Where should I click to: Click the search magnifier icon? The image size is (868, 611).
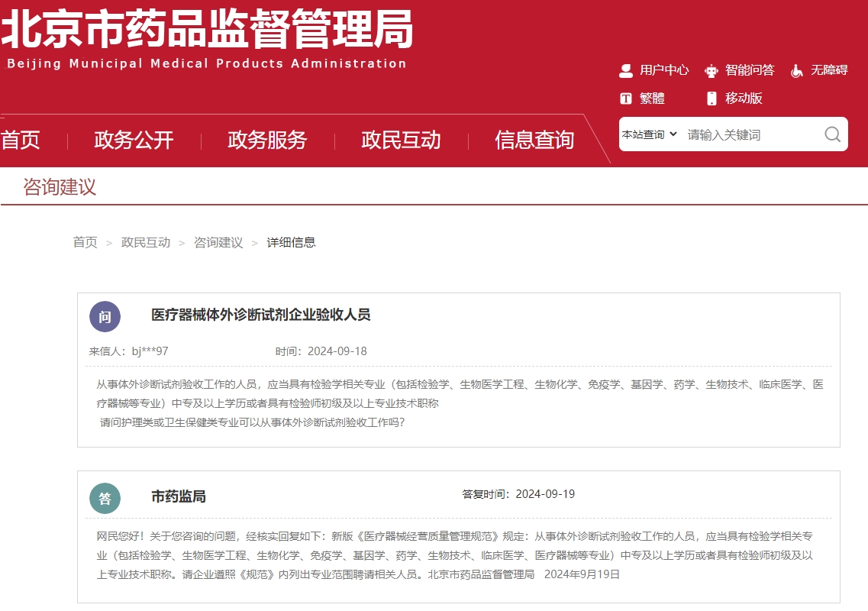(831, 134)
